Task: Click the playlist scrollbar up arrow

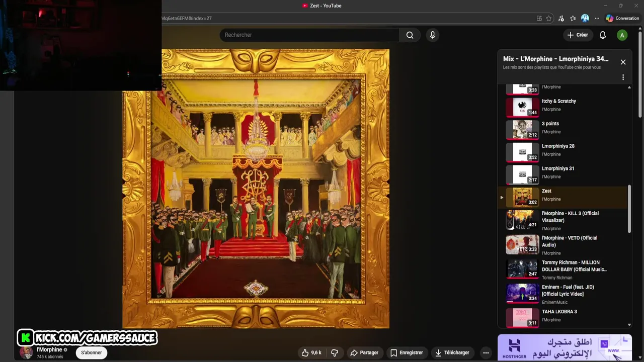Action: point(629,87)
